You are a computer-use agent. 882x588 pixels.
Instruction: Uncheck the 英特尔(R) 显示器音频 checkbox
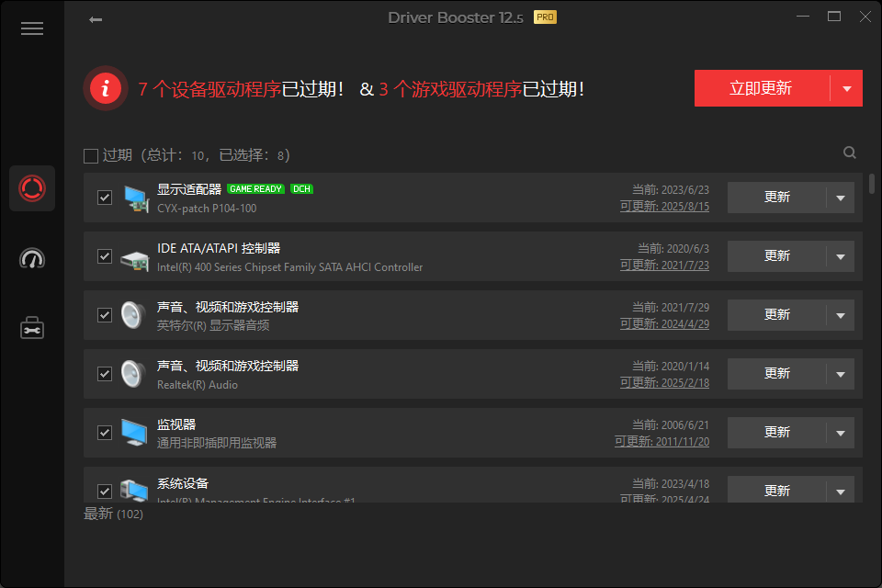tap(105, 315)
